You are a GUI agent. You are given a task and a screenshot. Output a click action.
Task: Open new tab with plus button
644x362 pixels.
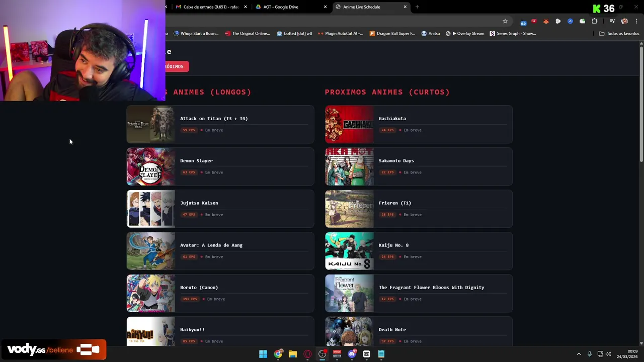(417, 7)
